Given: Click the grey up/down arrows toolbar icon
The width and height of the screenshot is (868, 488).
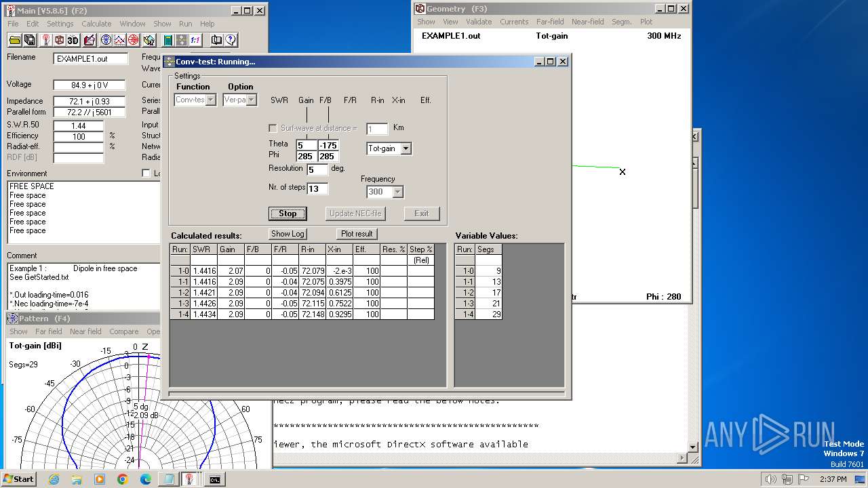Looking at the screenshot, I should 181,40.
